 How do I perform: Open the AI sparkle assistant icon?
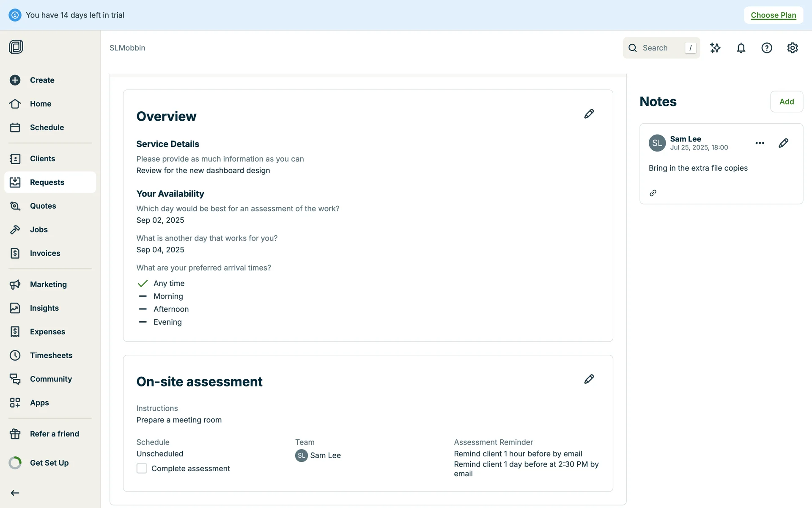(715, 48)
